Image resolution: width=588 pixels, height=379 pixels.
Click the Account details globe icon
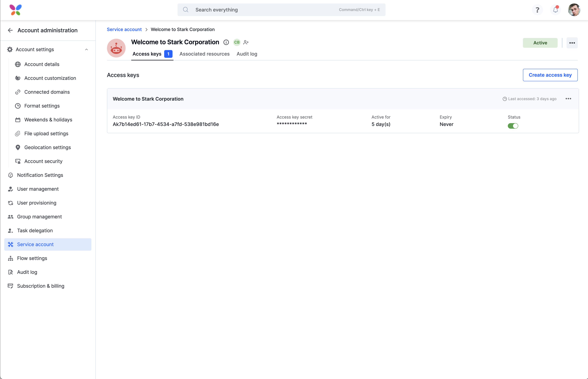pos(18,64)
